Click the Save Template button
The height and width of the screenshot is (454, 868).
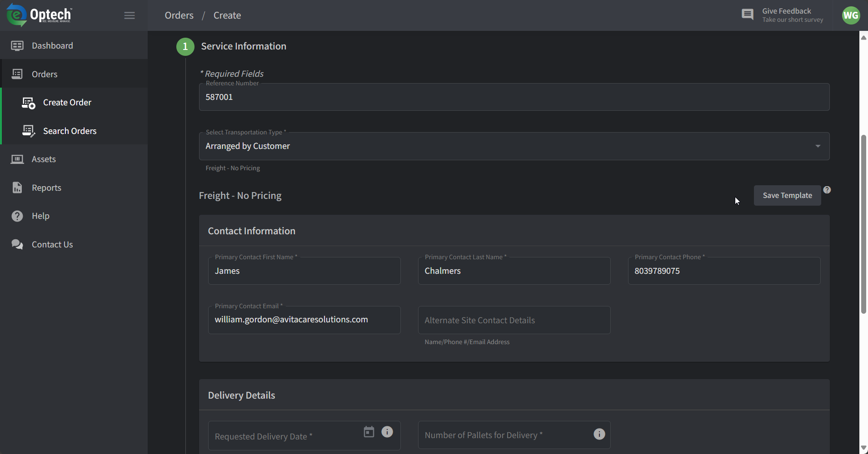[787, 196]
